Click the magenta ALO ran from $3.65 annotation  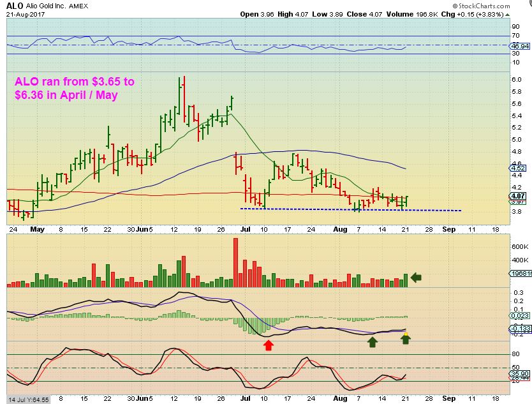point(74,88)
